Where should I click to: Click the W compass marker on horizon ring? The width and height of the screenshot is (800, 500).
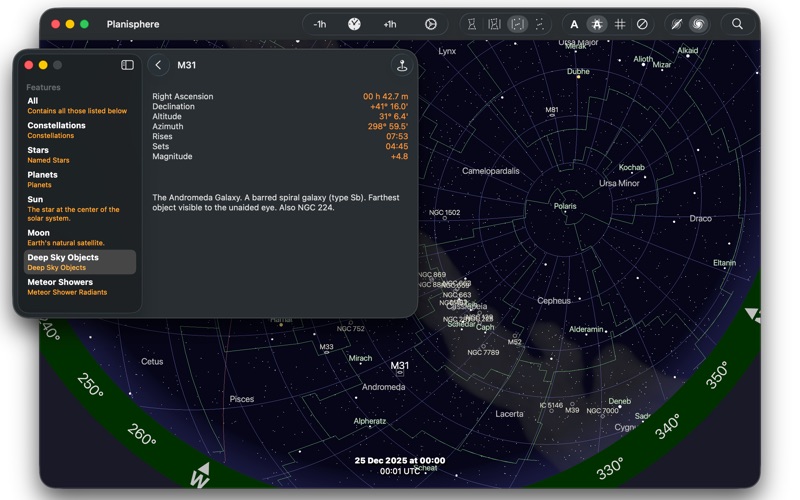pyautogui.click(x=201, y=476)
